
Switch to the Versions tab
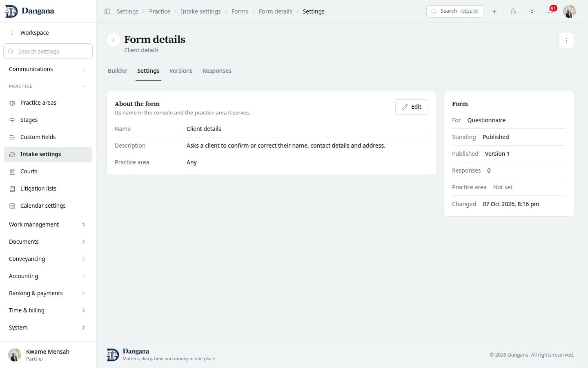tap(181, 71)
